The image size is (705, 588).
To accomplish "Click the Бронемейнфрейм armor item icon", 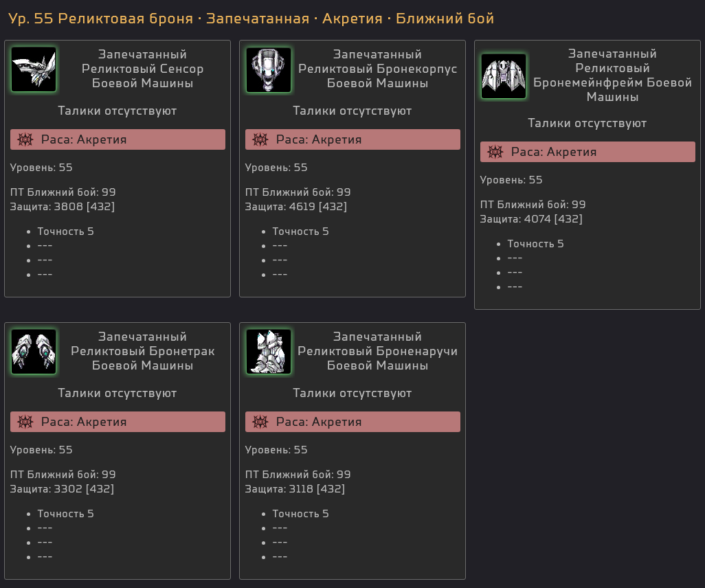I will [504, 76].
